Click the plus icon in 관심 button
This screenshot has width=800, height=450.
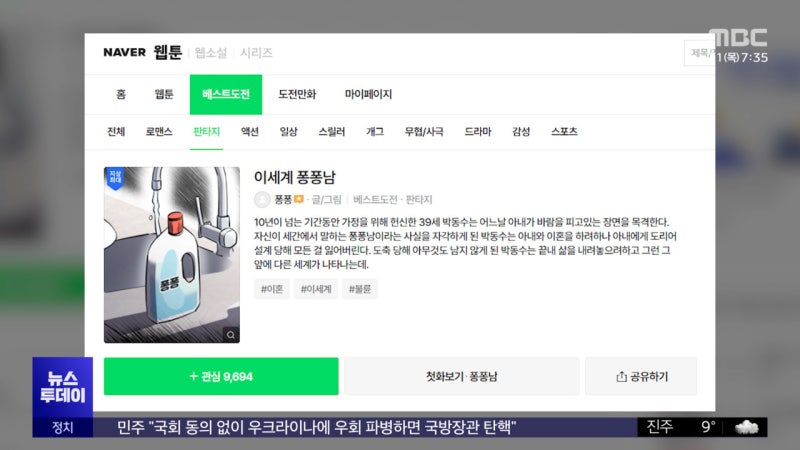193,377
